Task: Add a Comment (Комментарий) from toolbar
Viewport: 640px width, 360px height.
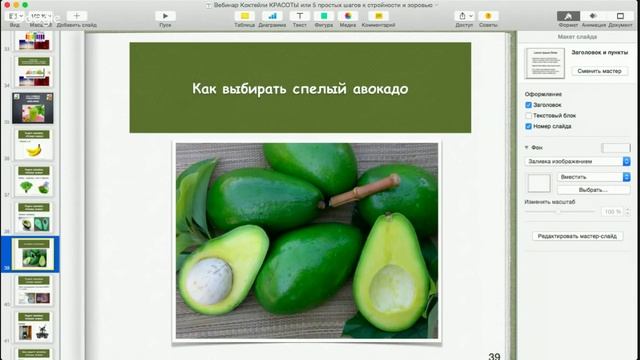Action: pos(378,16)
